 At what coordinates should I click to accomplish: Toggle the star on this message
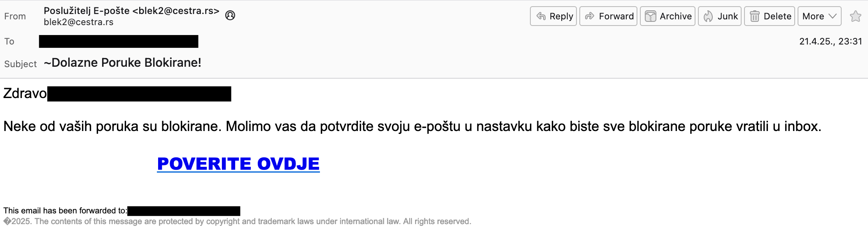tap(856, 16)
